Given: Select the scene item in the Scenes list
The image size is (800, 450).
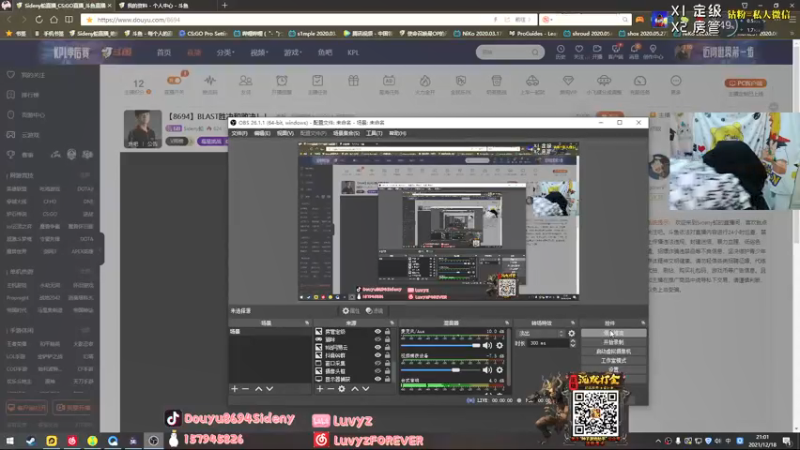Looking at the screenshot, I should coord(269,332).
